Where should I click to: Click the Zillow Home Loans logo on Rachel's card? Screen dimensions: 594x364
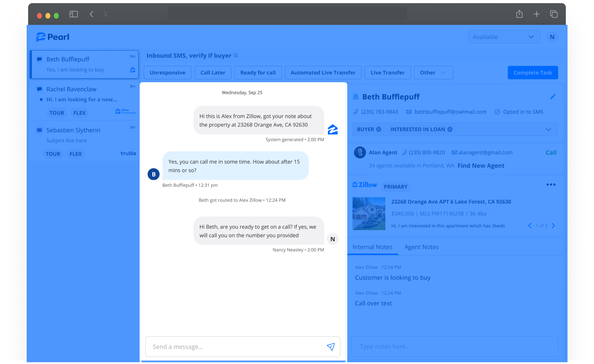[x=125, y=111]
